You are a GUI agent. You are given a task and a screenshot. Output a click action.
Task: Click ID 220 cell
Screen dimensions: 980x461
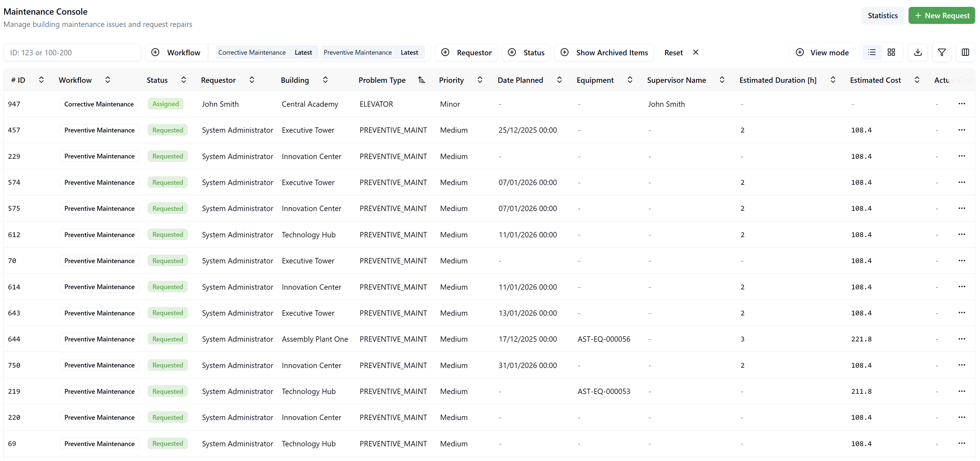[14, 417]
